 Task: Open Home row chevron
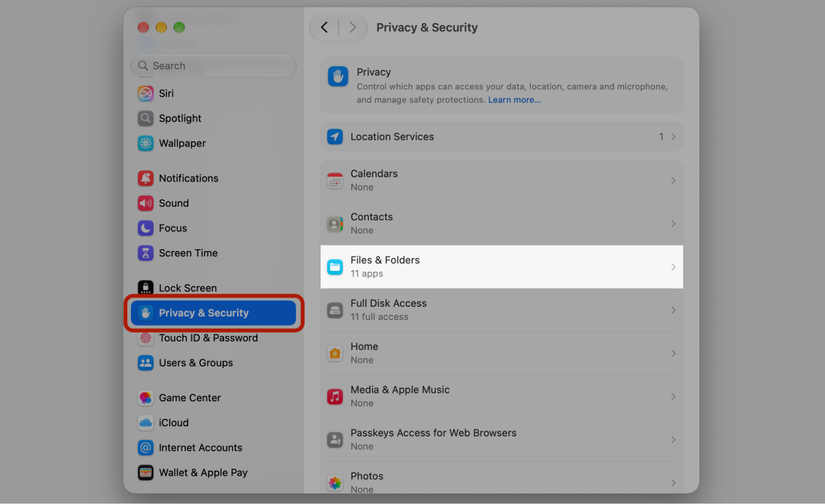coord(673,353)
